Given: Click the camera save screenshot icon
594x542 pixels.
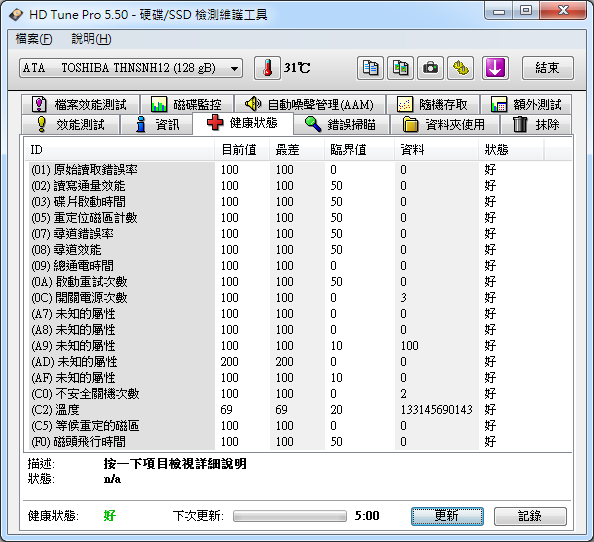Looking at the screenshot, I should click(x=430, y=68).
